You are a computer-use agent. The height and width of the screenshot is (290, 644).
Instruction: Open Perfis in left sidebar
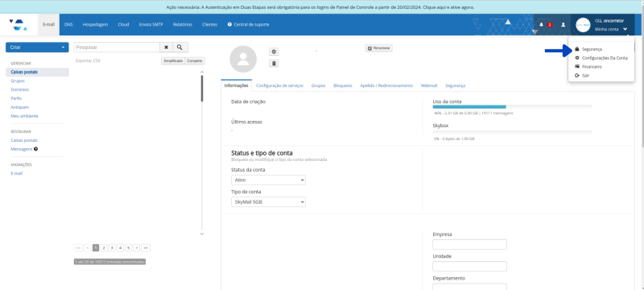(16, 98)
